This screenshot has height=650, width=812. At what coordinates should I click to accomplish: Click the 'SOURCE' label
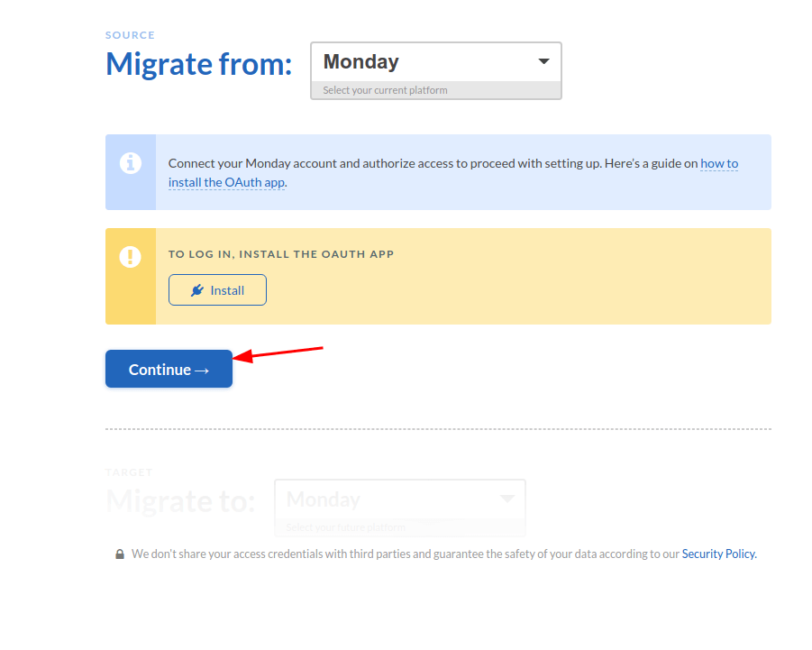130,35
